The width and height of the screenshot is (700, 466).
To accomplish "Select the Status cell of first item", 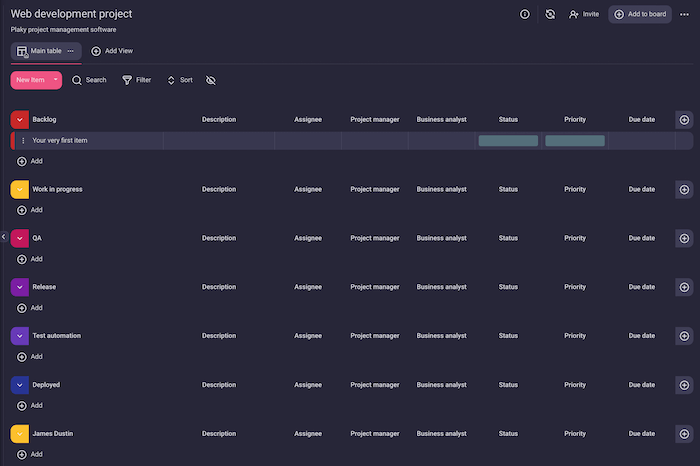I will tap(508, 141).
